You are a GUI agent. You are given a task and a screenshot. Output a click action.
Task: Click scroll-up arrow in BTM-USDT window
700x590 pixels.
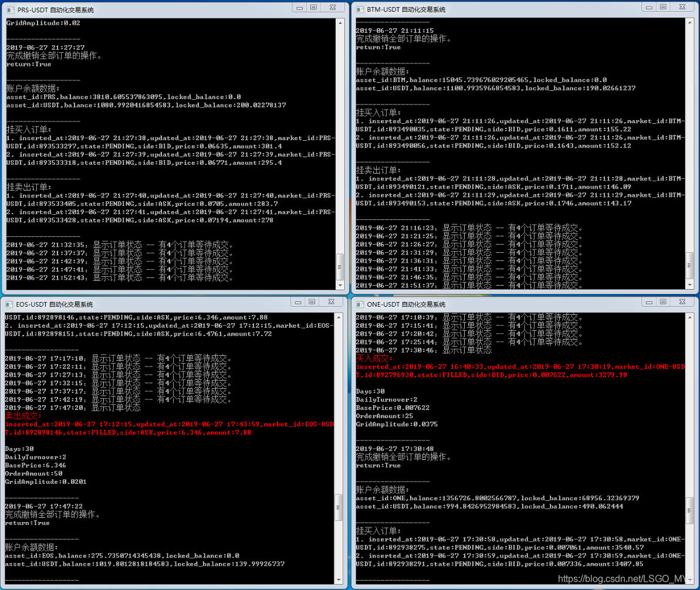pos(690,22)
